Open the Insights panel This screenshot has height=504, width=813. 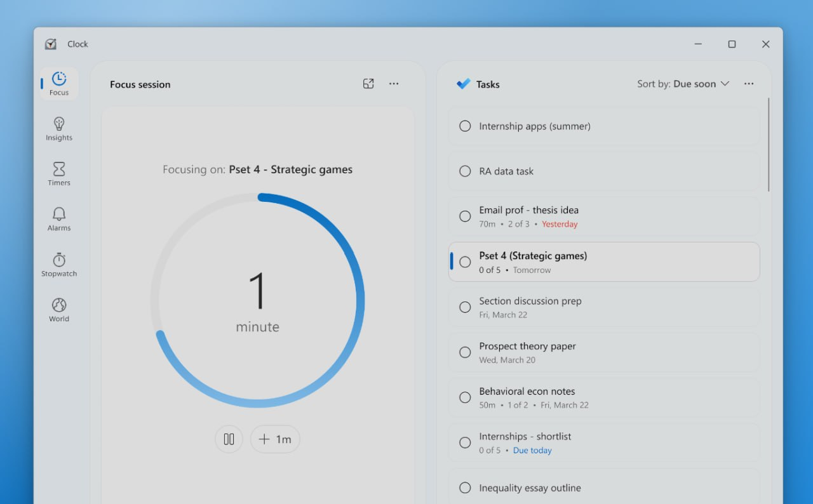[x=58, y=129]
